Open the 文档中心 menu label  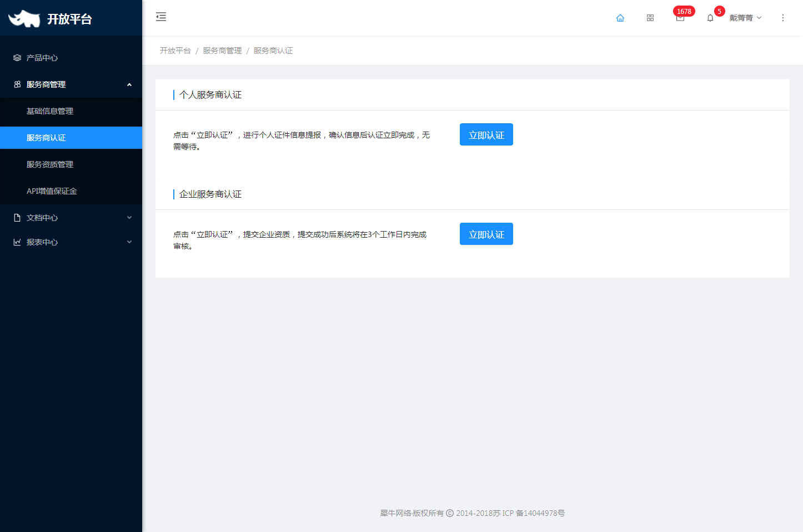point(42,218)
